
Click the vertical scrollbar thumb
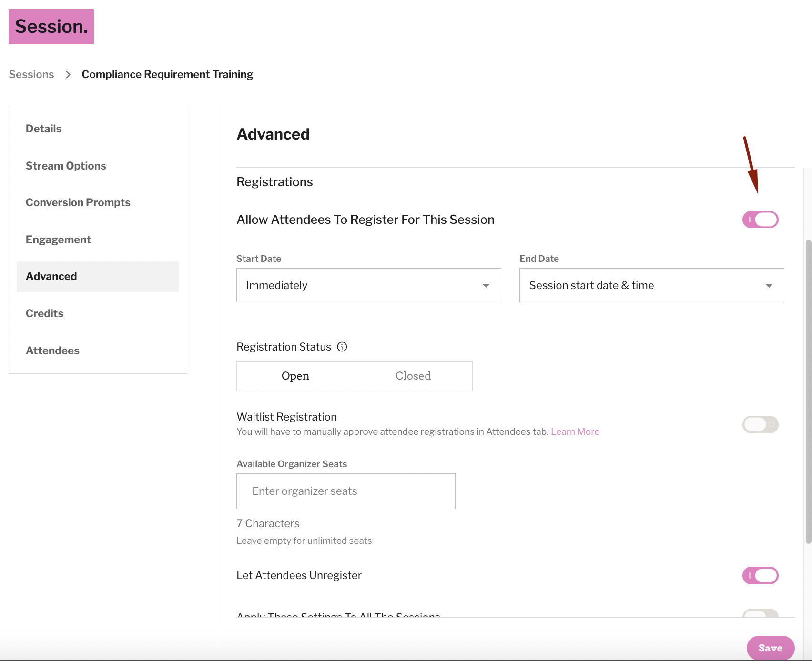coord(808,391)
